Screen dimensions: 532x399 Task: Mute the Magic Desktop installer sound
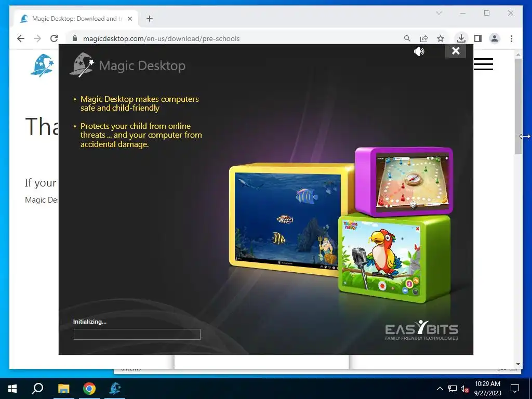coord(419,51)
